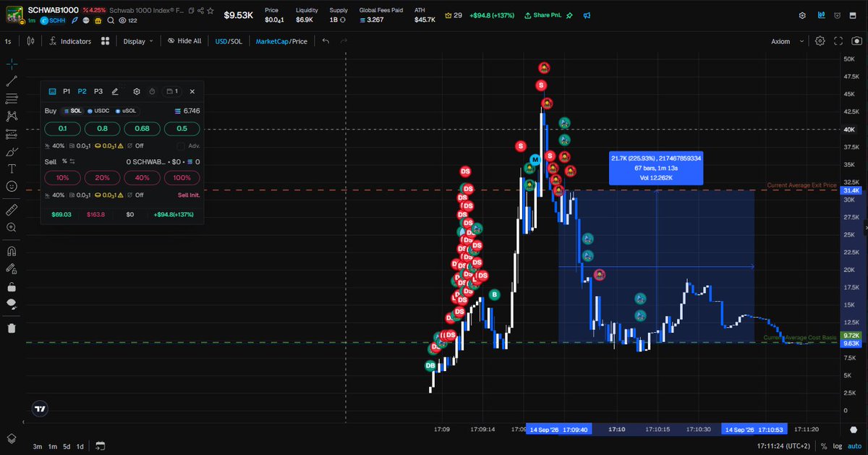Image resolution: width=868 pixels, height=455 pixels.
Task: Select the crosshair cursor tool
Action: 12,64
